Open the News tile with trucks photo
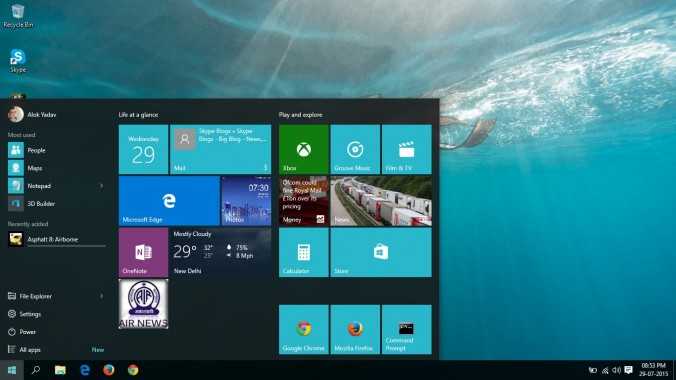Image resolution: width=676 pixels, height=380 pixels. 381,201
